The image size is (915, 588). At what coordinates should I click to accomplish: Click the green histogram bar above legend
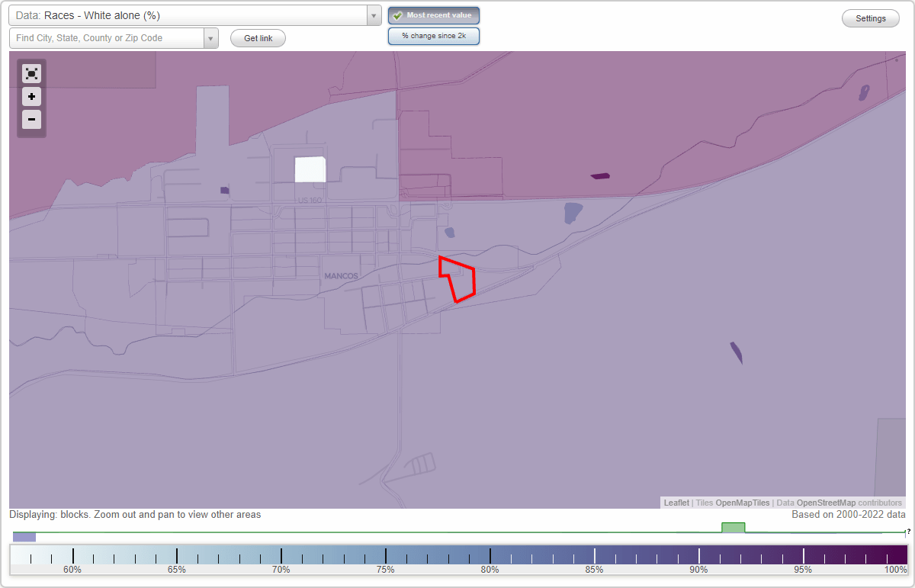pyautogui.click(x=733, y=528)
